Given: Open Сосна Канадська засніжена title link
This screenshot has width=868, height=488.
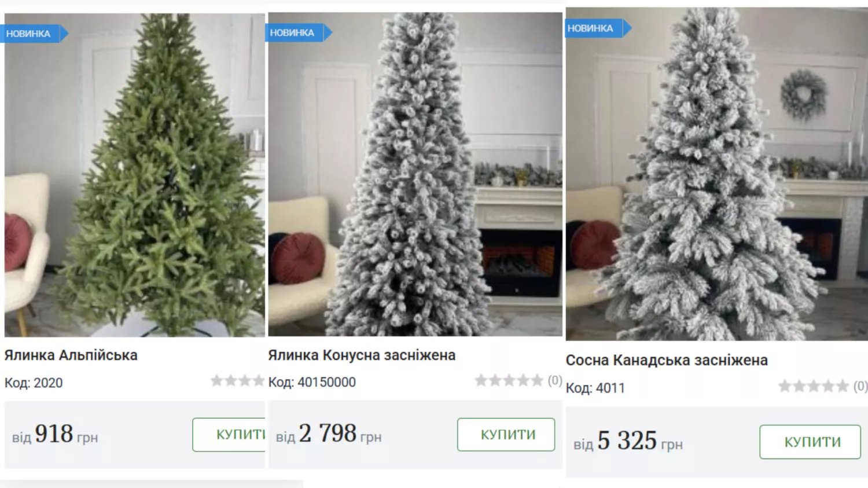Looking at the screenshot, I should coord(667,360).
